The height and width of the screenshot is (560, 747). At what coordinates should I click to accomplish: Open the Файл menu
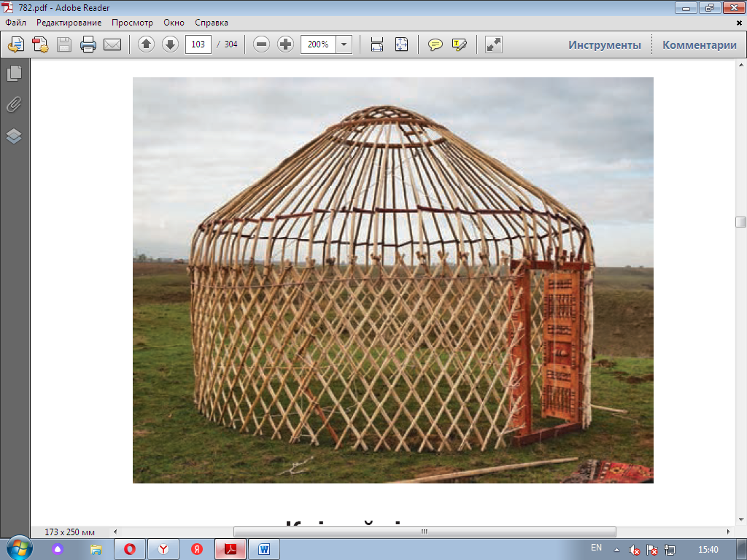[x=16, y=23]
